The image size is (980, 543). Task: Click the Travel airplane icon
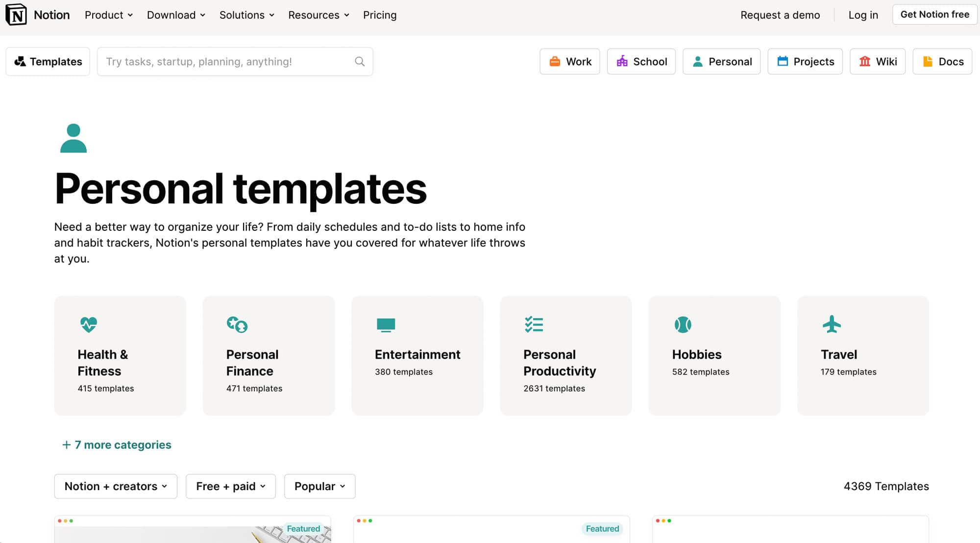tap(832, 324)
